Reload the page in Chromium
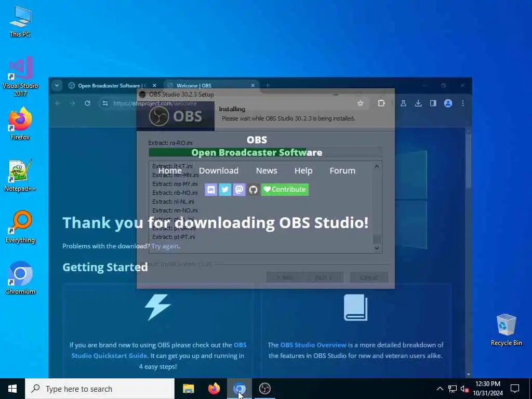Screen dimensions: 532x399 coord(87,103)
